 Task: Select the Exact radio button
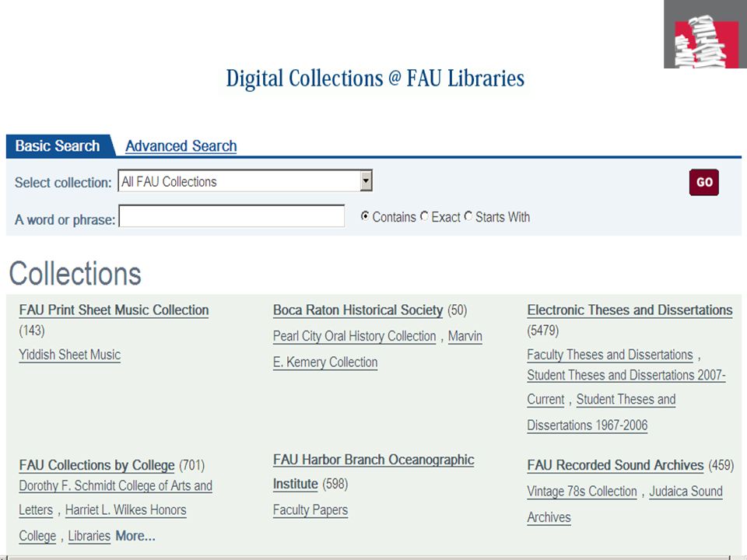coord(424,216)
